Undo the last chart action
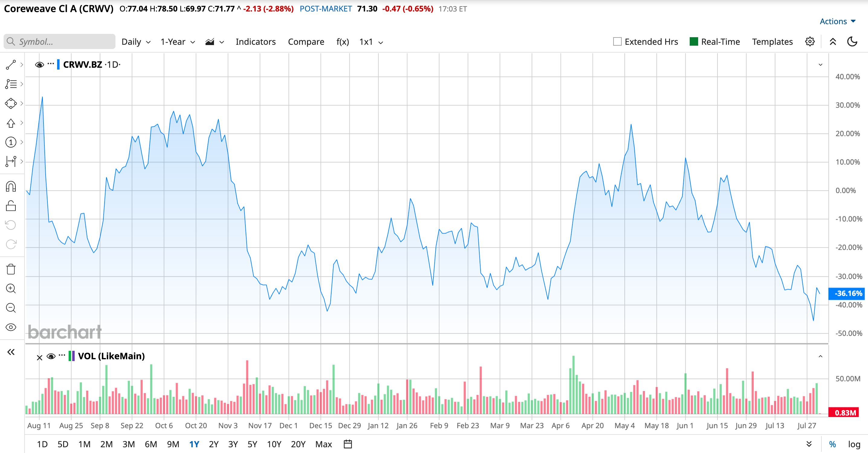 pos(11,225)
